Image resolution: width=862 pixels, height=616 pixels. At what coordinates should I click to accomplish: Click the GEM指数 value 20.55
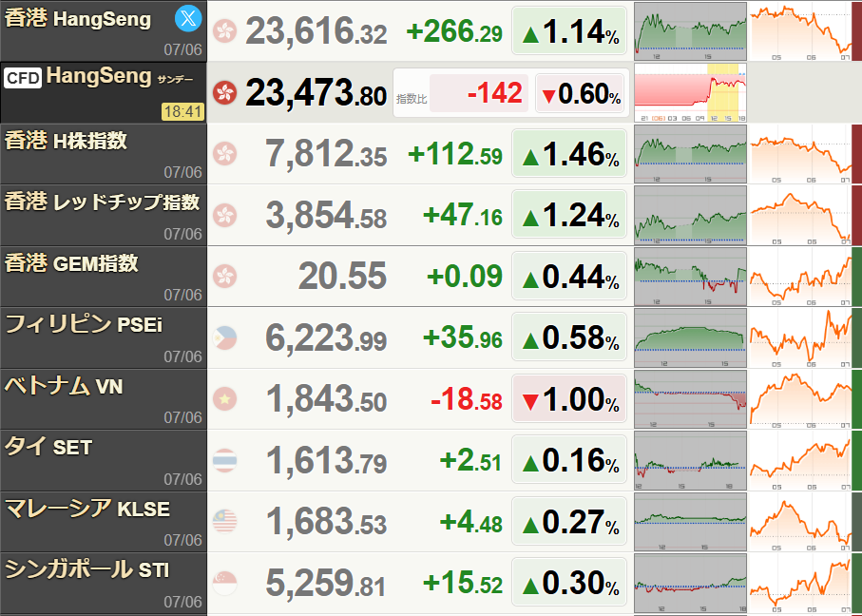tap(342, 276)
